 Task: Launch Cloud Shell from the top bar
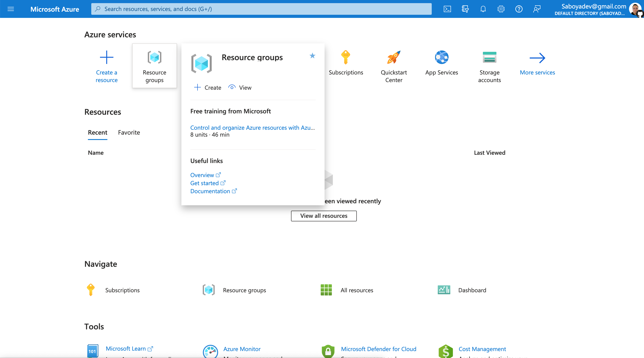click(447, 9)
